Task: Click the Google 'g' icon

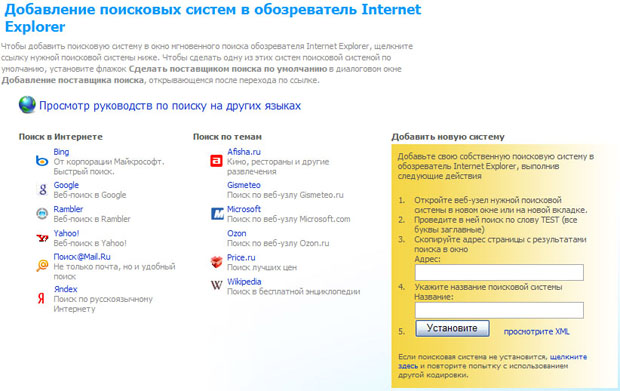Action: [42, 189]
